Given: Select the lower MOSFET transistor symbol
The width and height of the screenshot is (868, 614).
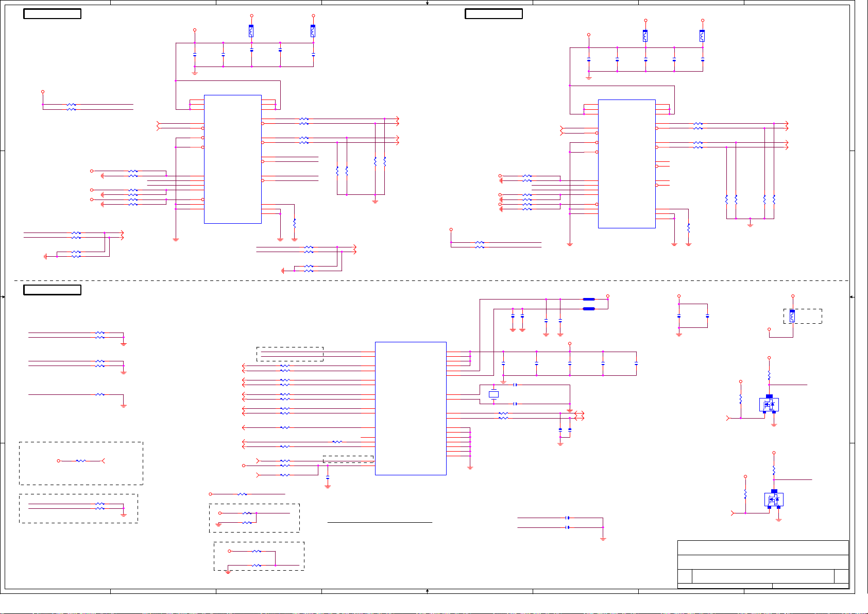Looking at the screenshot, I should point(774,499).
